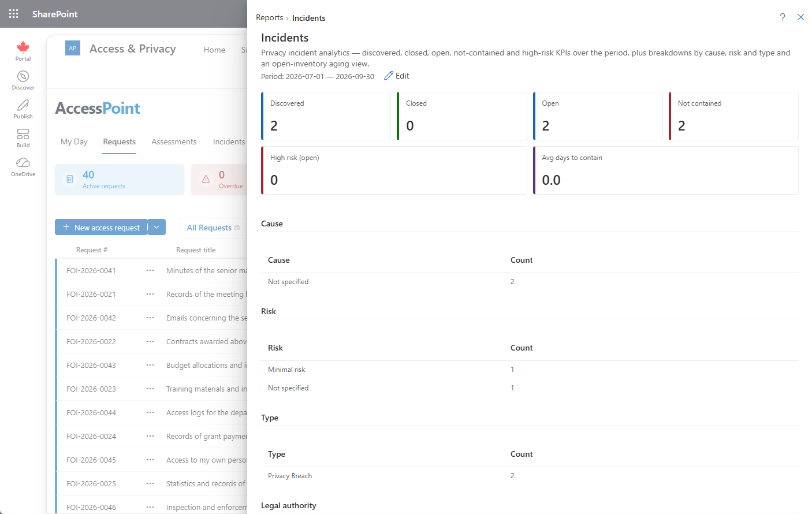Click the High risk (open) KPI card
The width and height of the screenshot is (812, 514).
pyautogui.click(x=394, y=170)
